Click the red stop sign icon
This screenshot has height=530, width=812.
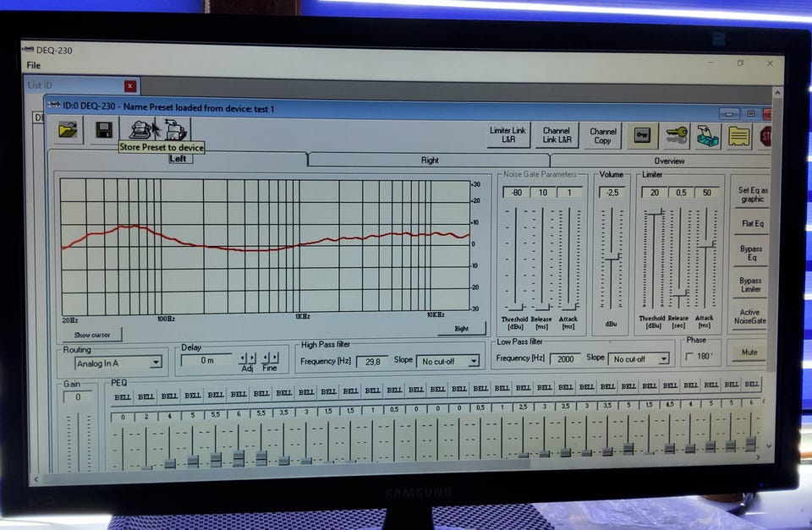[x=765, y=137]
